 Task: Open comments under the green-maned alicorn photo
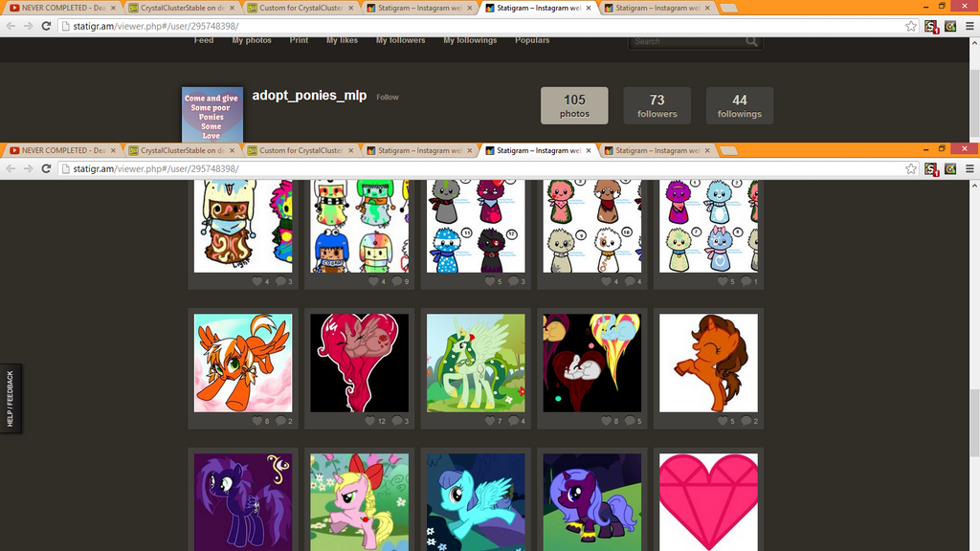coord(514,421)
